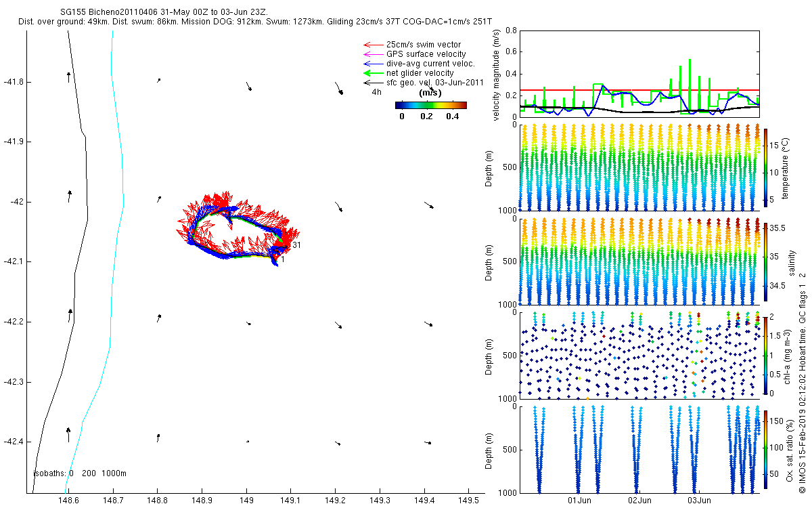
Task: Click the longitude tick '149.1'
Action: tap(291, 501)
